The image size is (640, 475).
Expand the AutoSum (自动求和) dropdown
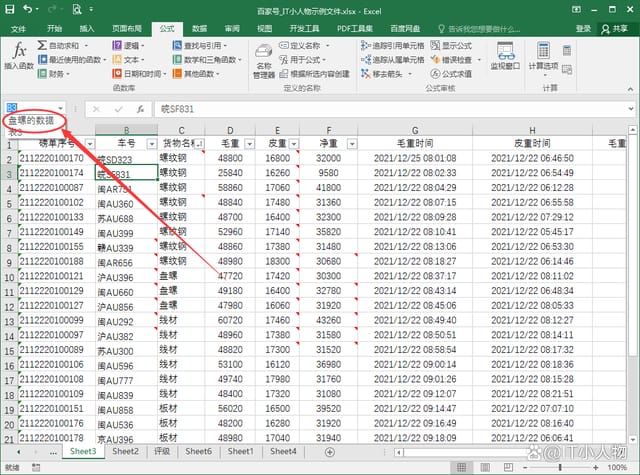[x=87, y=46]
